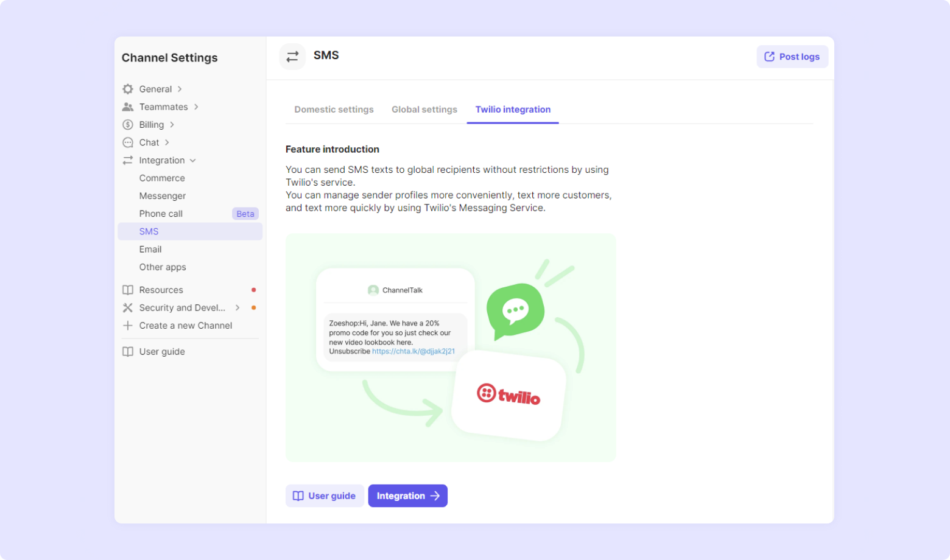Switch to the Global settings tab
The width and height of the screenshot is (950, 560).
pos(424,110)
